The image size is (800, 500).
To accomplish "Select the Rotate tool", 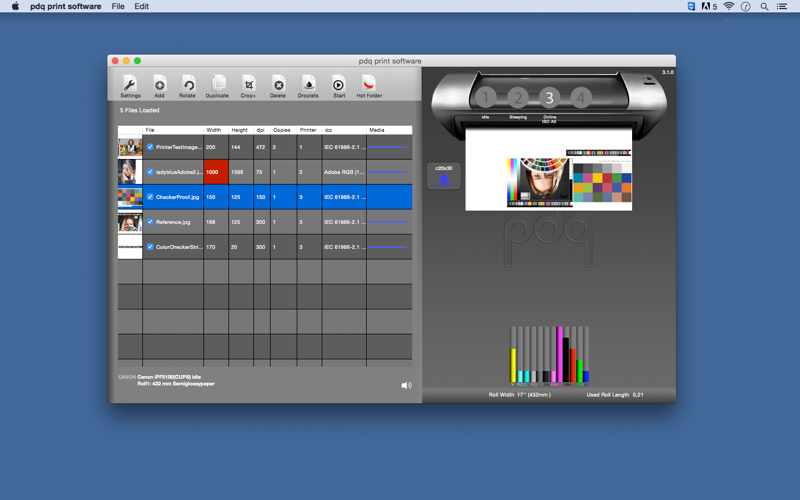I will tap(187, 86).
